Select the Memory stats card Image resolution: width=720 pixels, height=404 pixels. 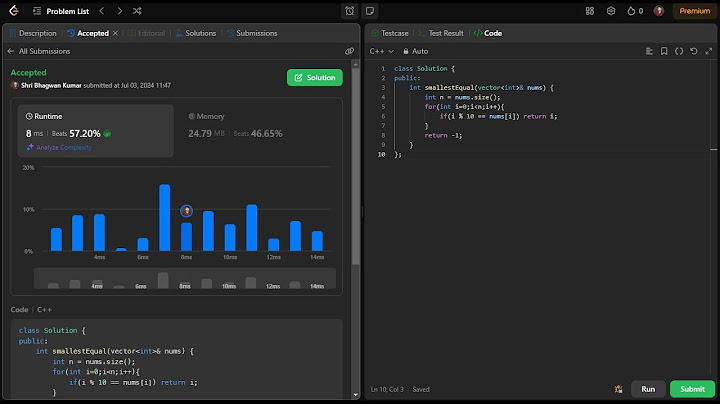pyautogui.click(x=257, y=131)
